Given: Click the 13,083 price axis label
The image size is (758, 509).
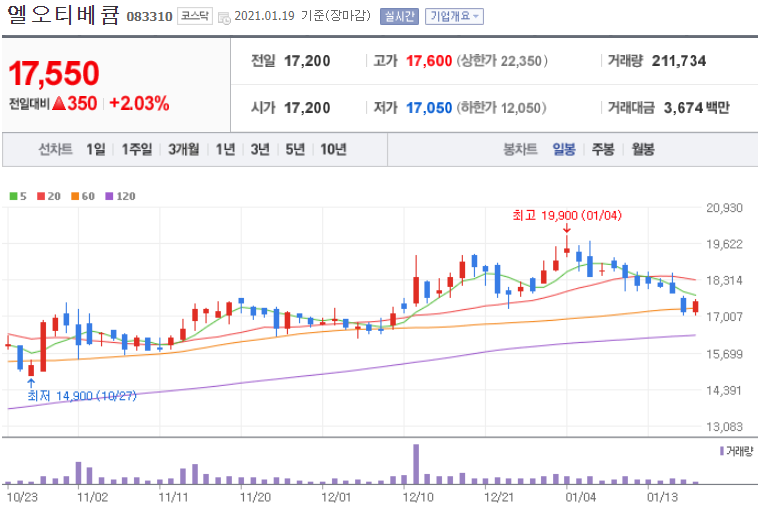Looking at the screenshot, I should (724, 427).
